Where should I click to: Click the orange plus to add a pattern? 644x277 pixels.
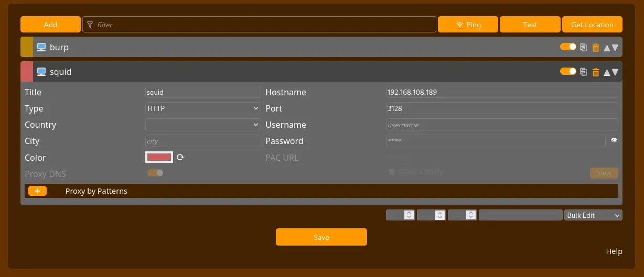(37, 191)
